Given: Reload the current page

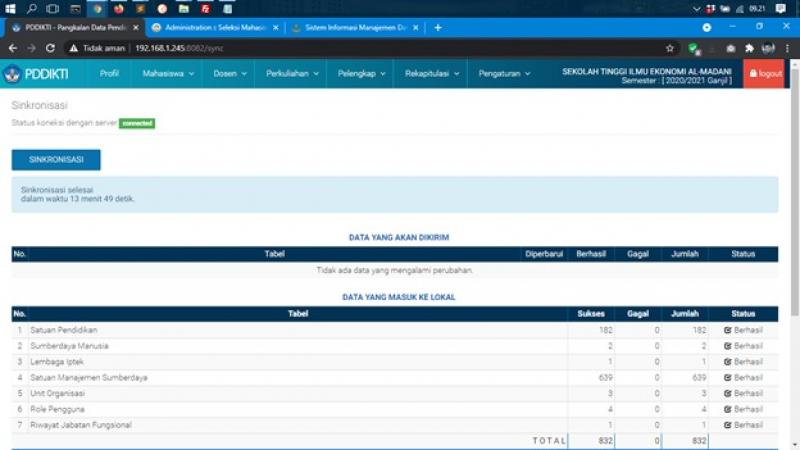Looking at the screenshot, I should [50, 47].
